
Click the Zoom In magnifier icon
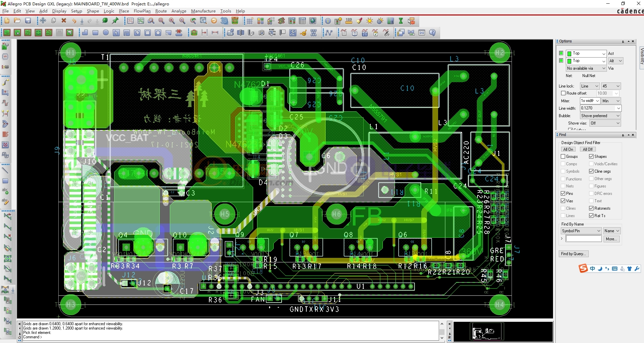(x=172, y=21)
